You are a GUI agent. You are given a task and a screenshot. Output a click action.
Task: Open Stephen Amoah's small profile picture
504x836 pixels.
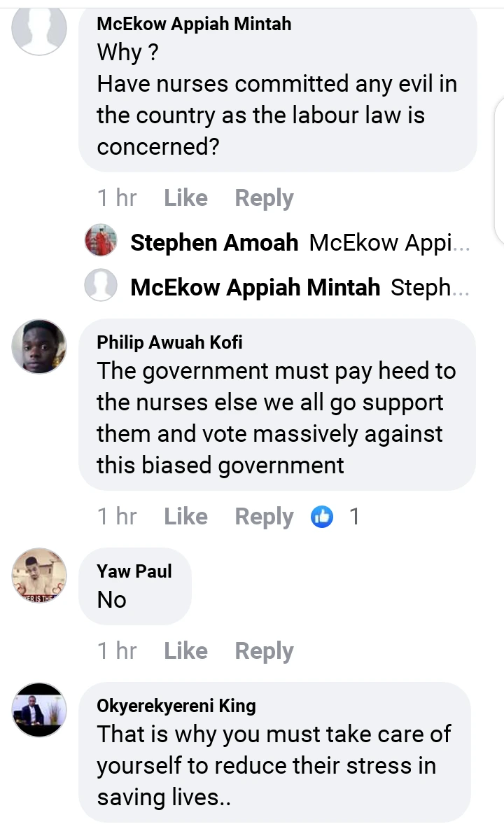pyautogui.click(x=101, y=240)
